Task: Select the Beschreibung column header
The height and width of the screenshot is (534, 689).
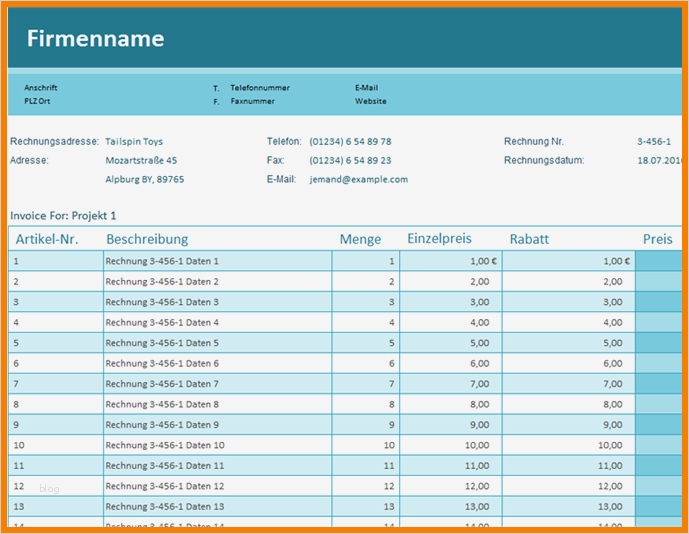Action: pyautogui.click(x=147, y=239)
